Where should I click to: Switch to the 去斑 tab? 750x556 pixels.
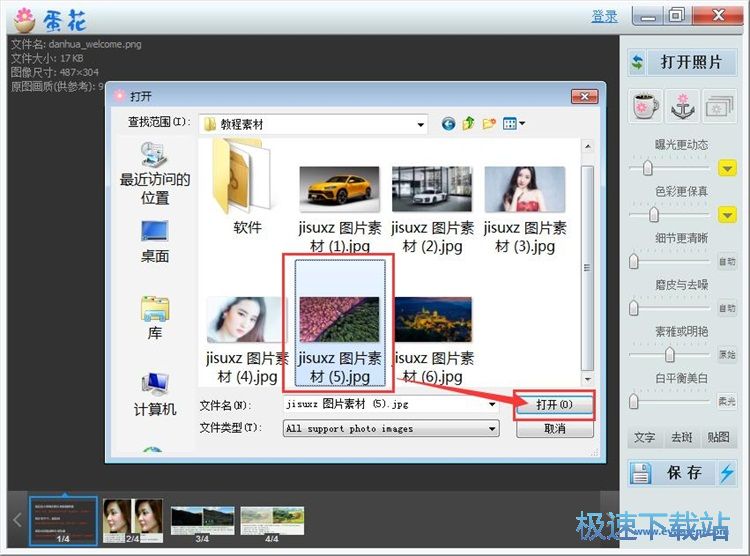pos(681,438)
